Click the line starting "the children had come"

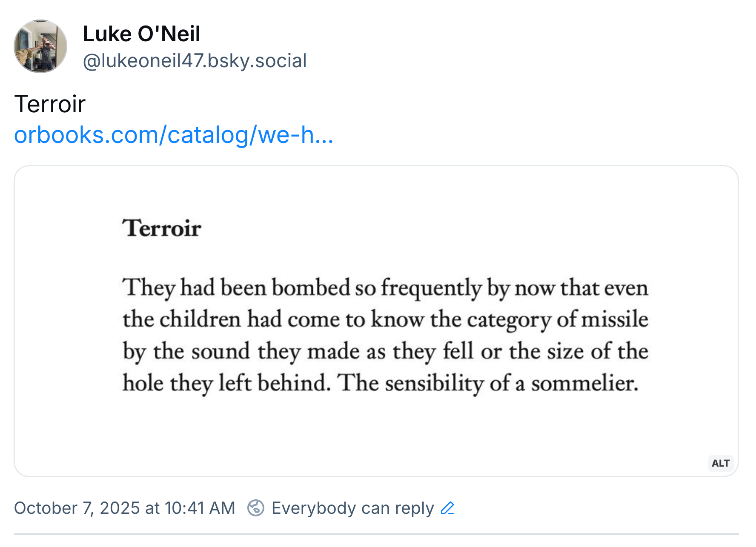[x=385, y=319]
